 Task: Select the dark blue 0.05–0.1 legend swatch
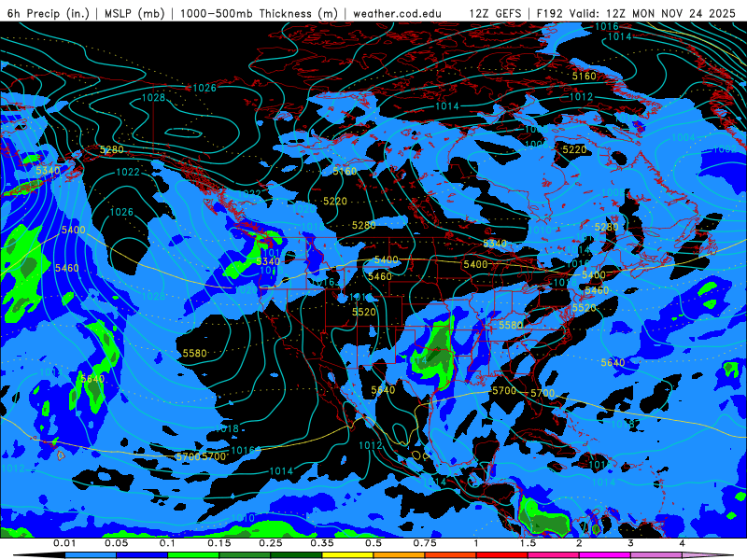click(x=142, y=555)
